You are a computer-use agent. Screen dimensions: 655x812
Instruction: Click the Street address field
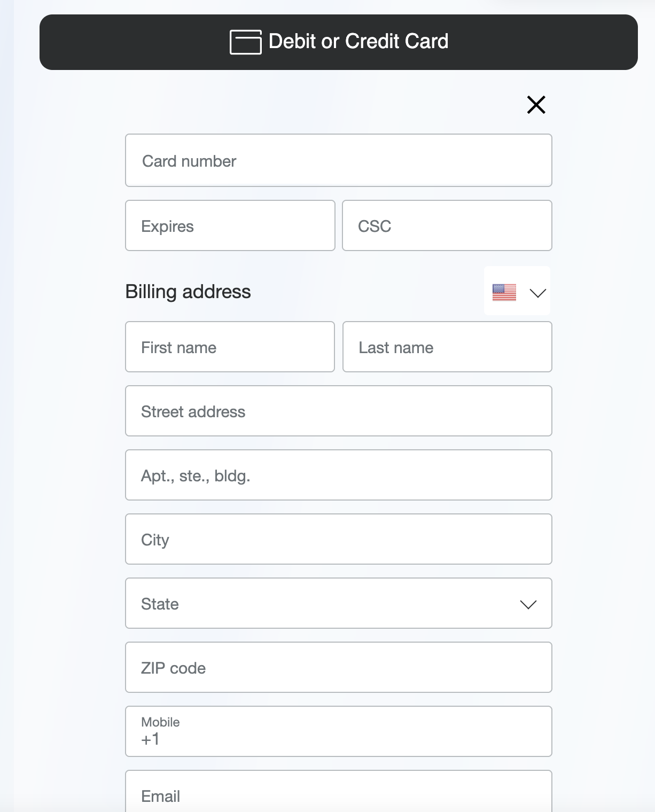pos(339,411)
